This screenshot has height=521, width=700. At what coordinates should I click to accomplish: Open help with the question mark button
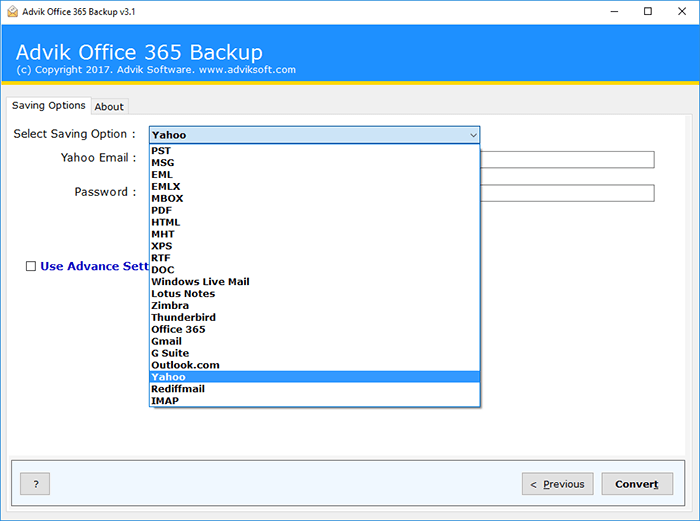pyautogui.click(x=35, y=484)
